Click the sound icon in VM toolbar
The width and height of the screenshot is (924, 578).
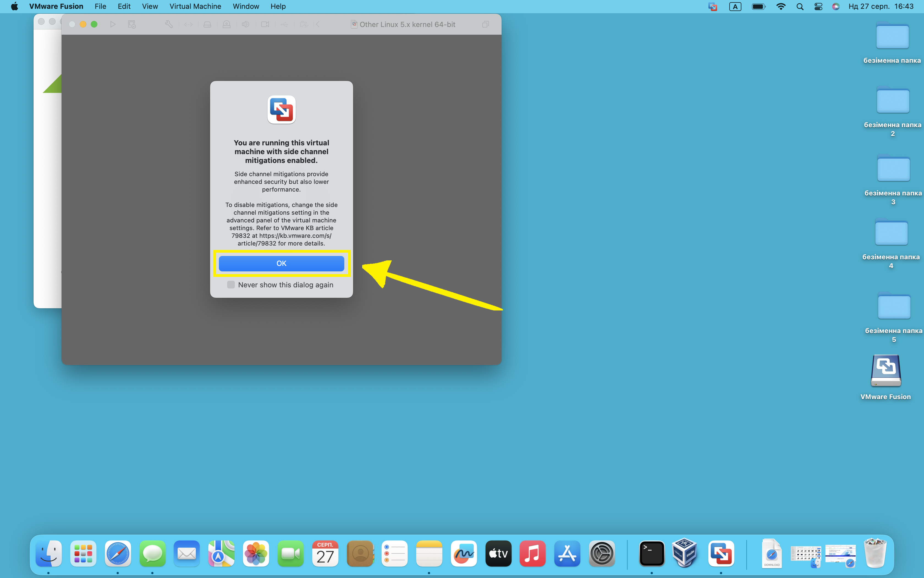[246, 24]
